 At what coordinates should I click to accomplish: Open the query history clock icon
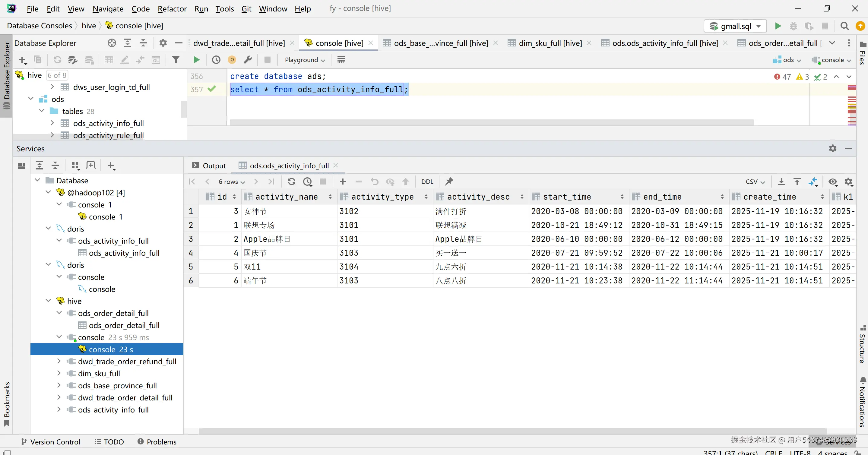[x=216, y=60]
